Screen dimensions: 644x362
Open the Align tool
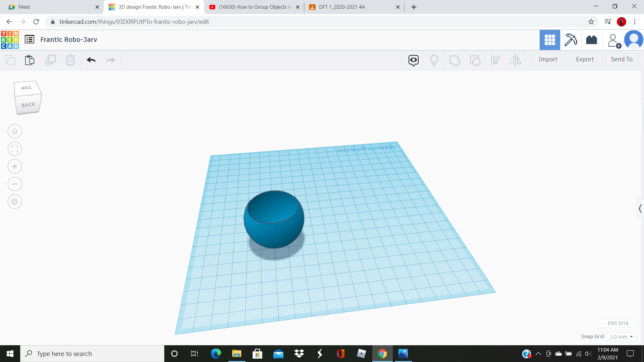pos(495,60)
